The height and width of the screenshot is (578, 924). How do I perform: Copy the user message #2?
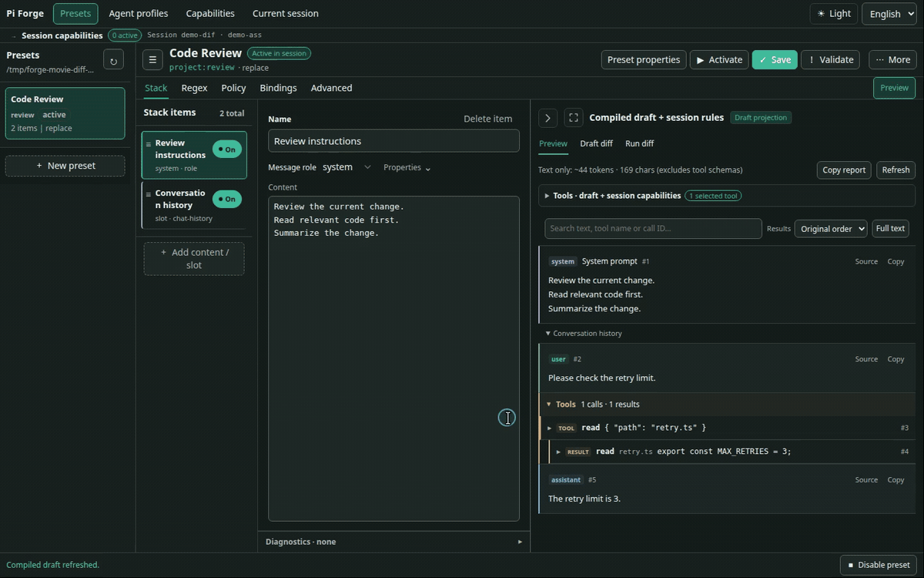[896, 359]
